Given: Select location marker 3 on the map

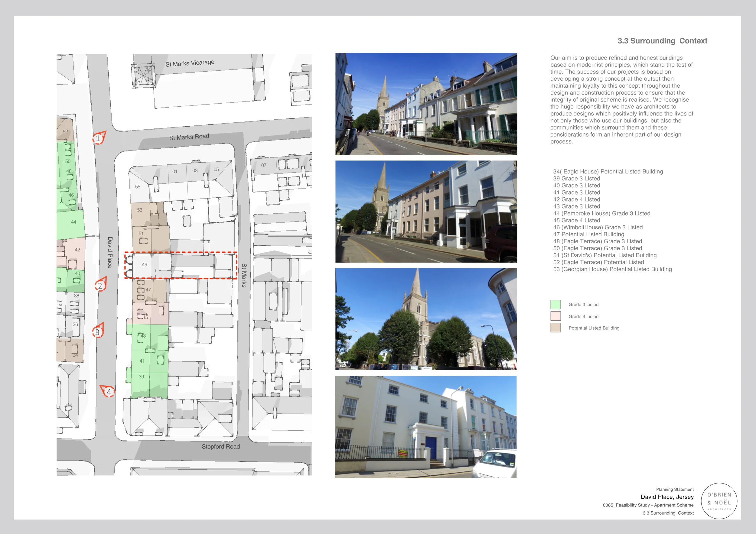Looking at the screenshot, I should 97,333.
